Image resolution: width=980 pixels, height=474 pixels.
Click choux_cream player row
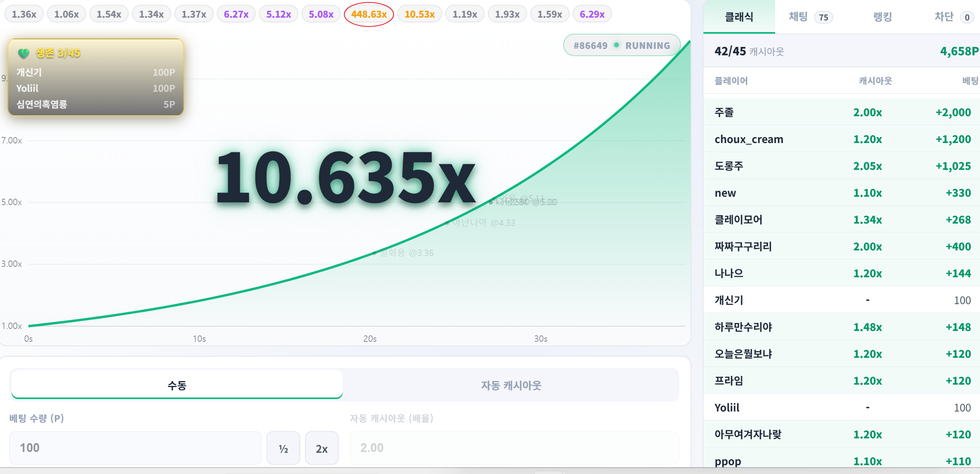coord(842,139)
